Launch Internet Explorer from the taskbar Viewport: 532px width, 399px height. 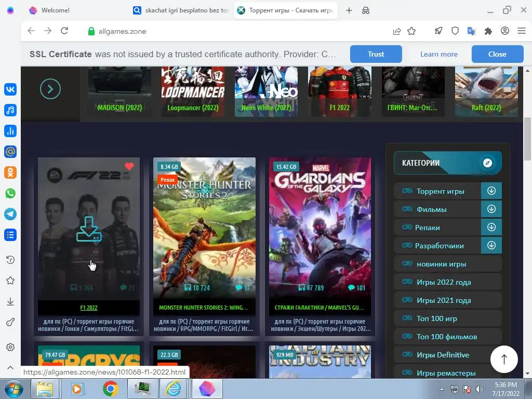coord(173,389)
